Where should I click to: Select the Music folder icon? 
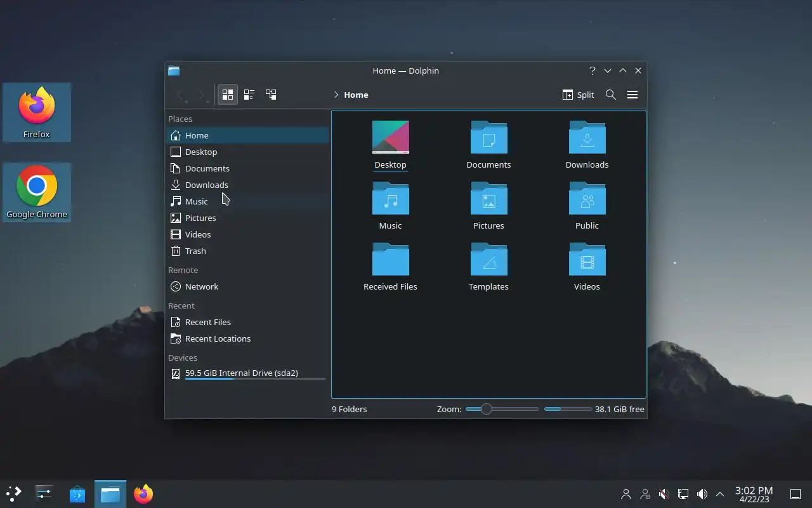390,206
